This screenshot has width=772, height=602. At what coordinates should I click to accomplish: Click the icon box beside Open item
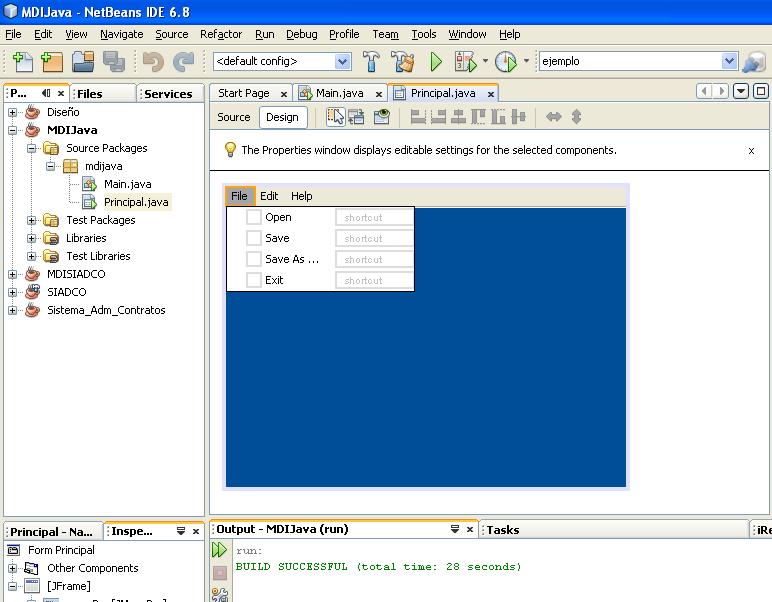coord(254,217)
